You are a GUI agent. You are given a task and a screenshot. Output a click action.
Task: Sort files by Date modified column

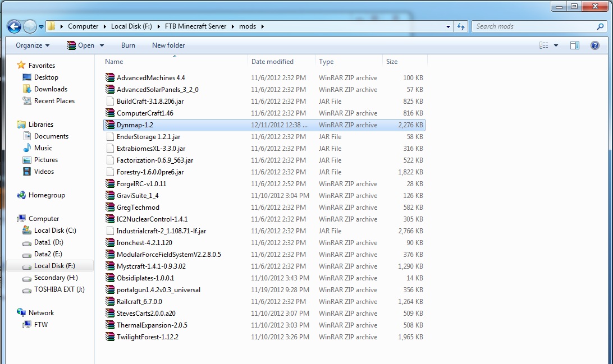point(272,62)
